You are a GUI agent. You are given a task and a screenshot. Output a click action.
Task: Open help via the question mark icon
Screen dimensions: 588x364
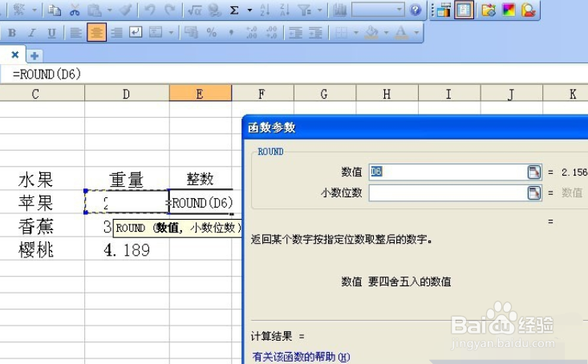416,10
